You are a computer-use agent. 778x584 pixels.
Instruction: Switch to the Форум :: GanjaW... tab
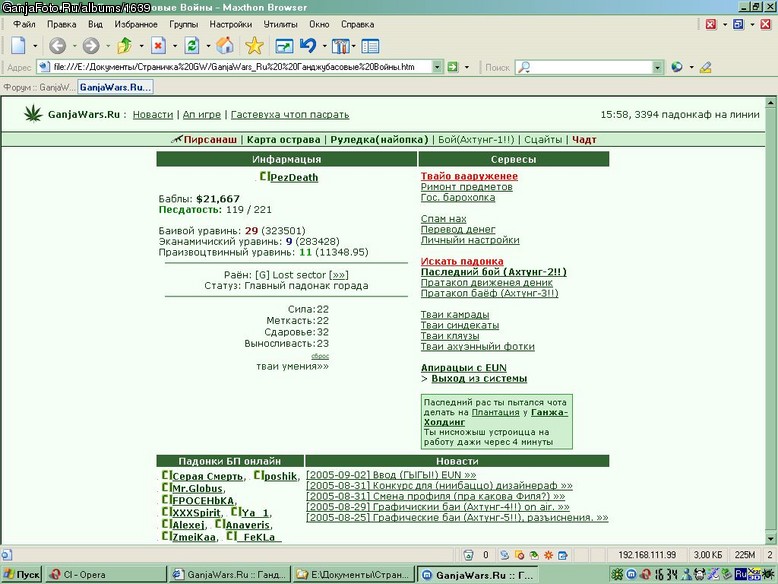(39, 87)
